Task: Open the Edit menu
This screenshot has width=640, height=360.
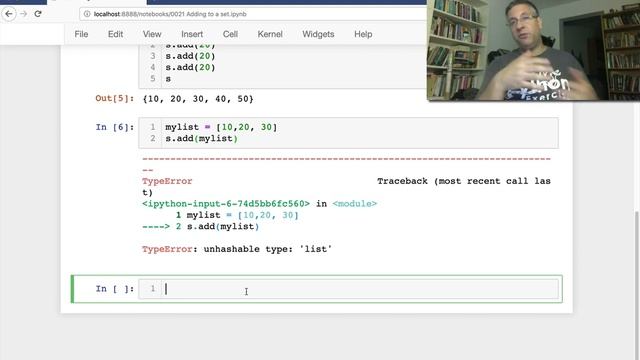Action: point(116,34)
